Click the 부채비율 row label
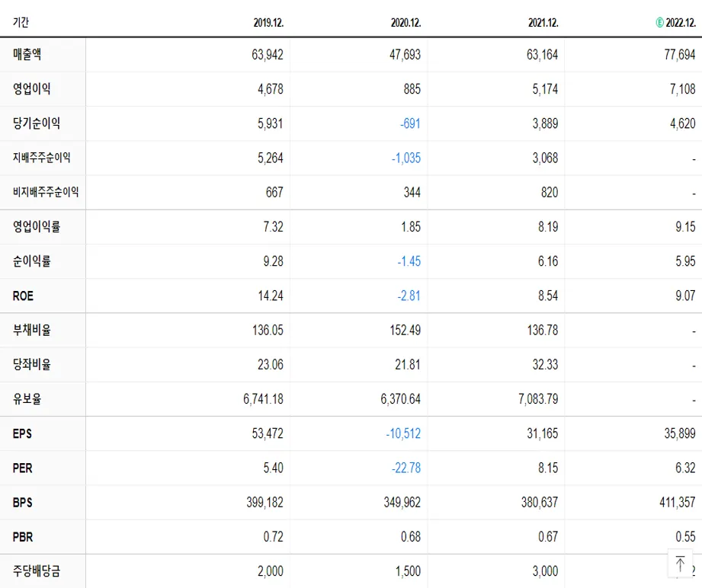 point(32,330)
